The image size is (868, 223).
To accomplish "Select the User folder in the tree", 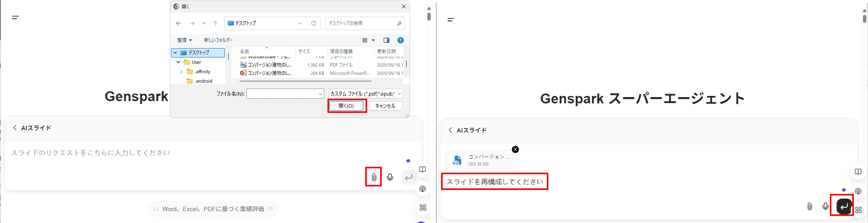I will [197, 62].
